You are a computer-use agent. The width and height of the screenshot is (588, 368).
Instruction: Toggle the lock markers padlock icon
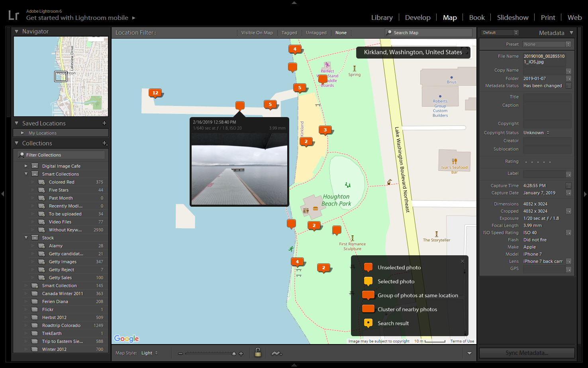coord(258,352)
